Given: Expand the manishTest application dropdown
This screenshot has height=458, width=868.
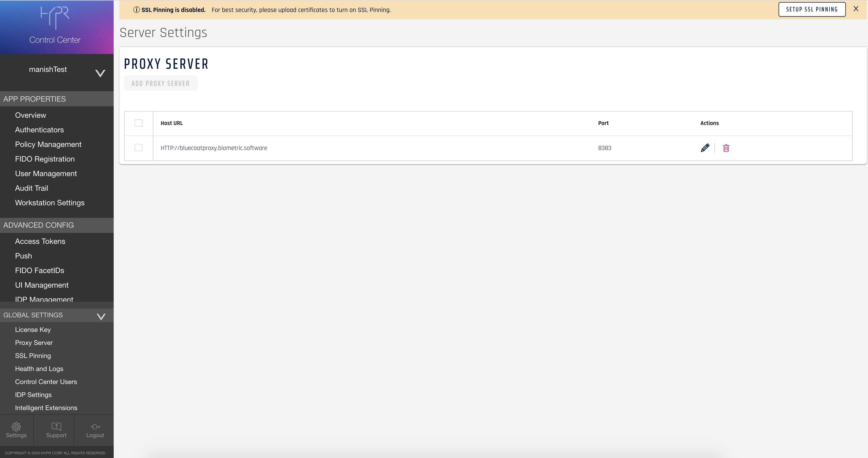Looking at the screenshot, I should coord(100,73).
